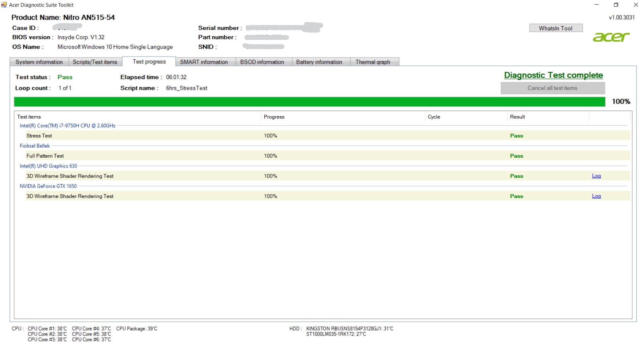Switch to the Scripts/Test items tab
The height and width of the screenshot is (346, 644).
95,62
